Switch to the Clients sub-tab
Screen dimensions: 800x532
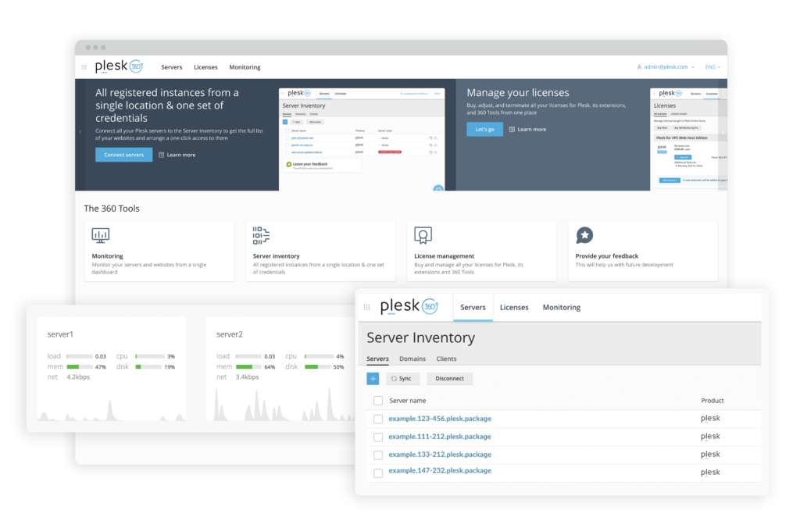[x=446, y=359]
